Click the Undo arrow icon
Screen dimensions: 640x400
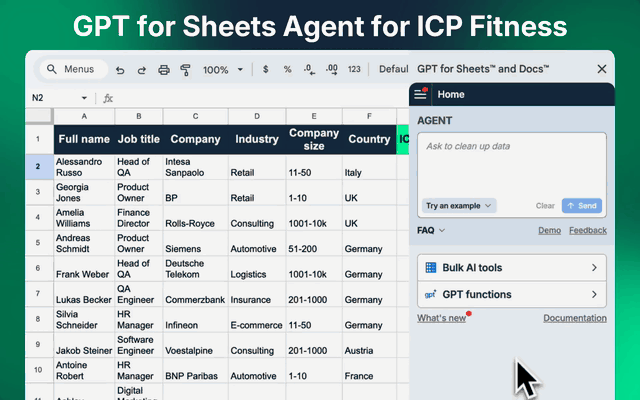[x=120, y=70]
